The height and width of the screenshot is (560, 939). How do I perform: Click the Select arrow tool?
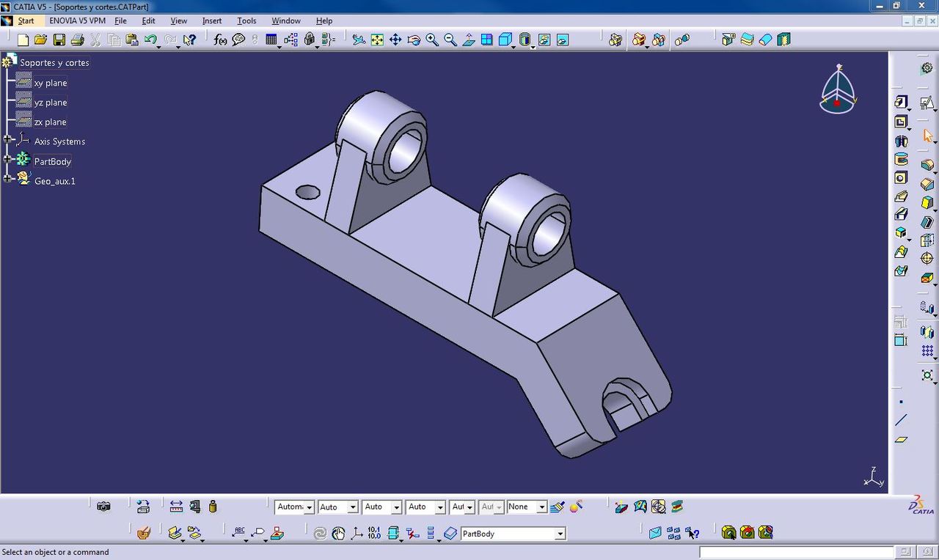927,136
